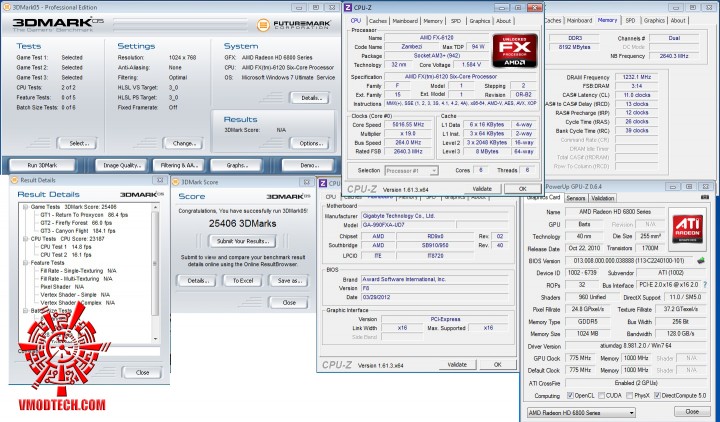Switch to Sensors tab in GPU-Z
Image resolution: width=720 pixels, height=422 pixels.
tap(576, 198)
